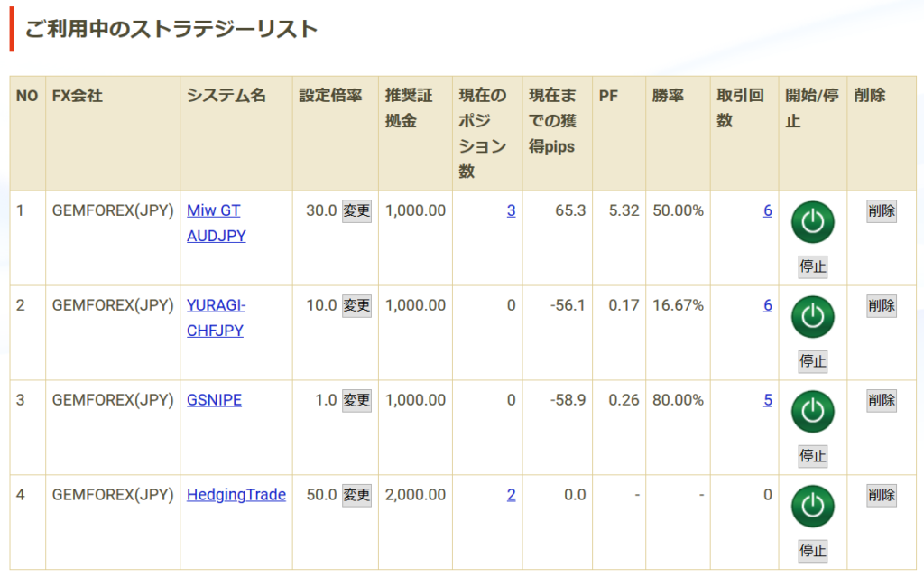Open trade count 6 for YURAGI-CHFJPY
This screenshot has height=578, width=924.
click(x=767, y=305)
